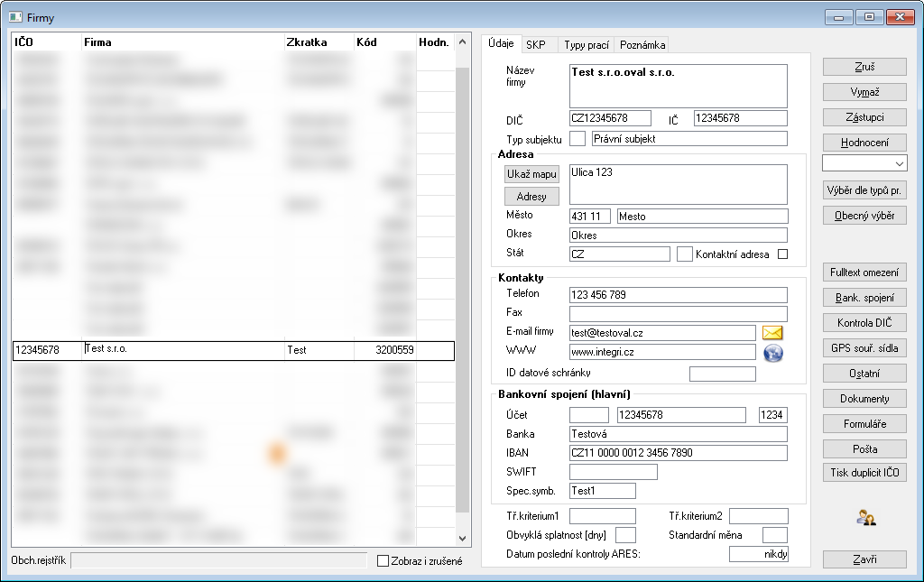Click the empty Fax field

click(679, 313)
